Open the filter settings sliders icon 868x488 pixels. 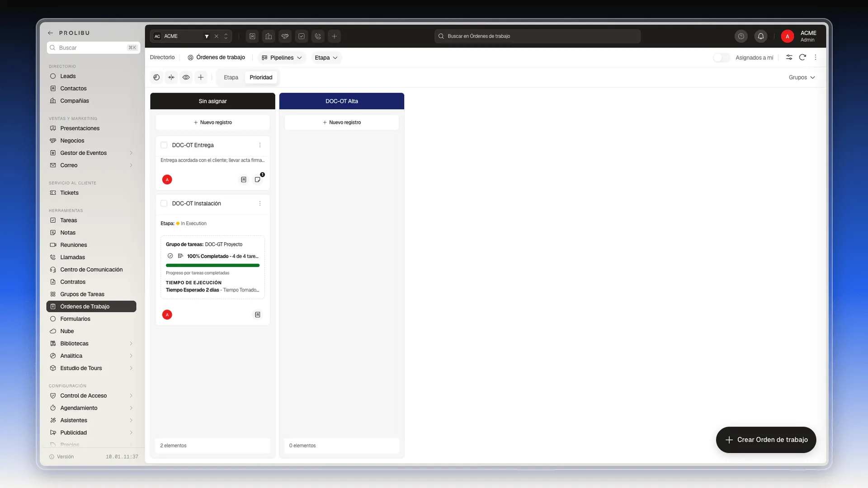coord(789,57)
